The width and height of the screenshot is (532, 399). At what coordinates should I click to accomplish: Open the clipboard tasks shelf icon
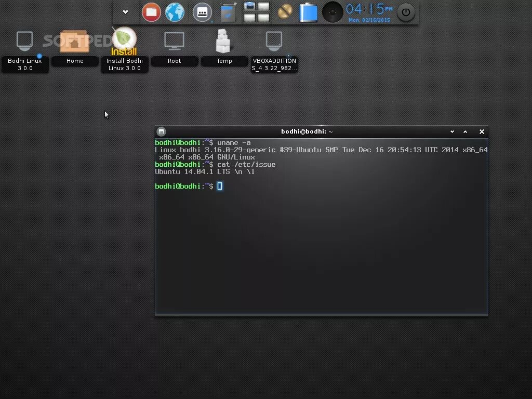[229, 12]
